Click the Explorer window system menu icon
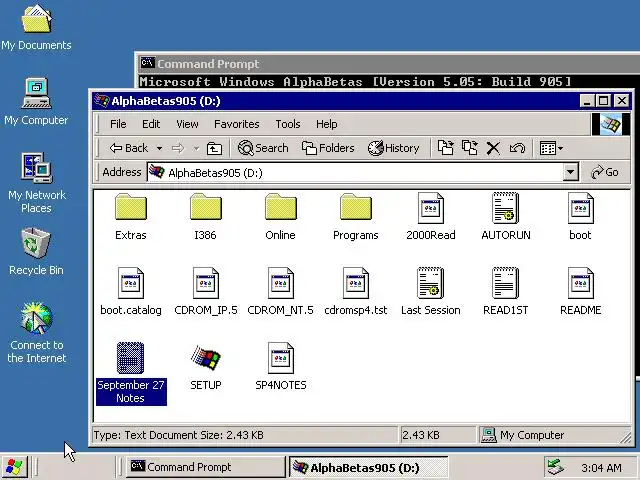The width and height of the screenshot is (640, 480). click(102, 101)
